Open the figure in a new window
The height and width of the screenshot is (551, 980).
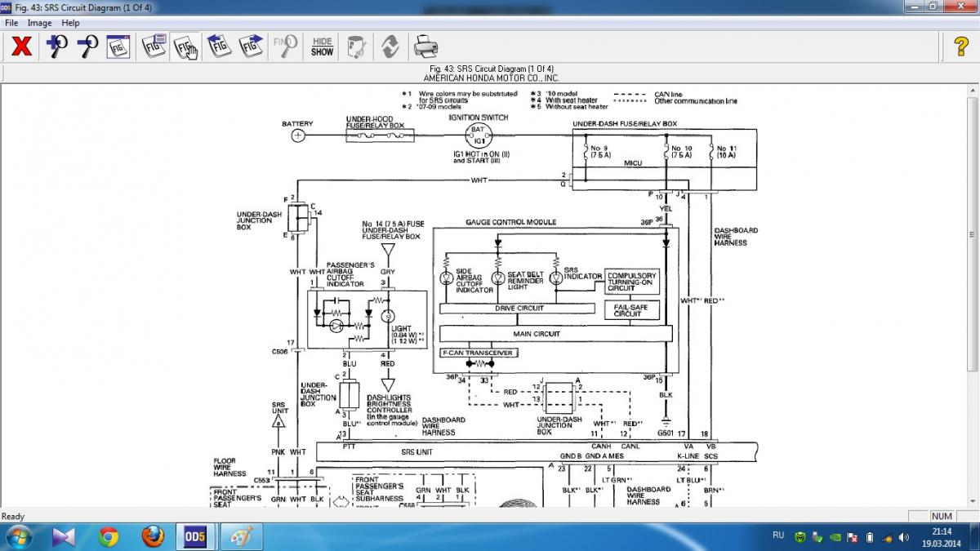(x=154, y=46)
